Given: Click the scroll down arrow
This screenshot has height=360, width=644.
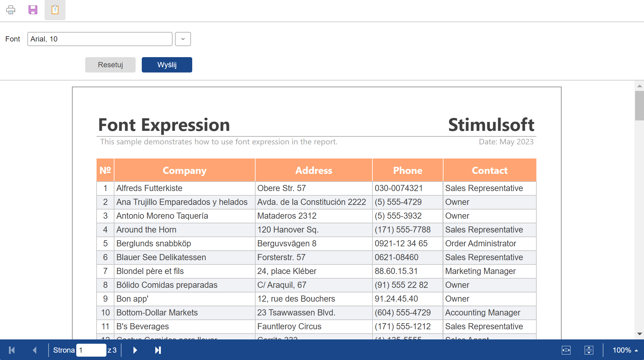Looking at the screenshot, I should pyautogui.click(x=639, y=334).
